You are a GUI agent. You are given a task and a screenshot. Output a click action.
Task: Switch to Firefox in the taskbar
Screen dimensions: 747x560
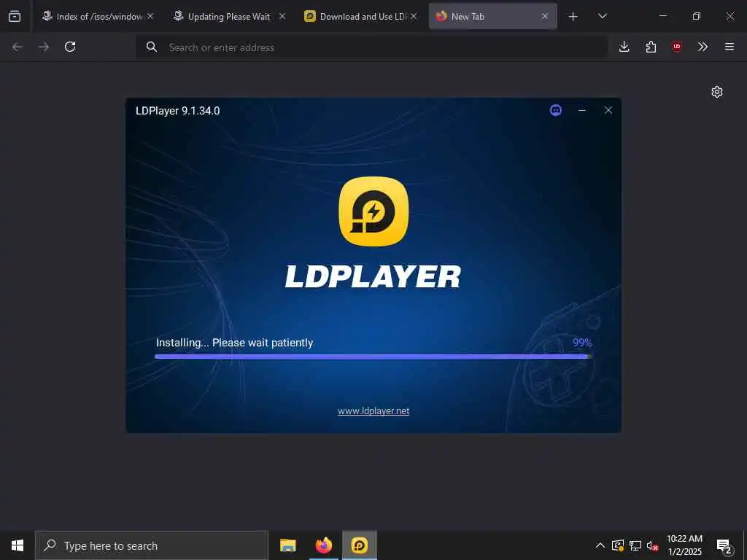coord(323,545)
